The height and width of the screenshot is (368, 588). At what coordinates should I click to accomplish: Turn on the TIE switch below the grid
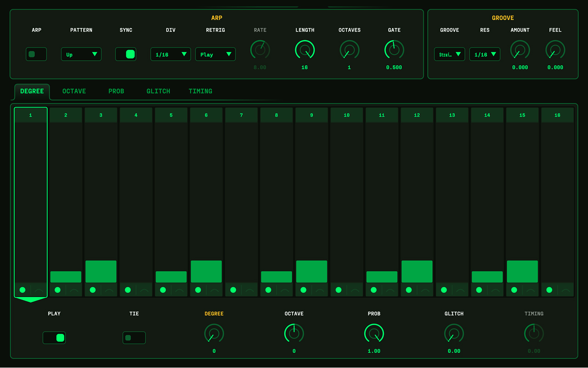pyautogui.click(x=134, y=338)
